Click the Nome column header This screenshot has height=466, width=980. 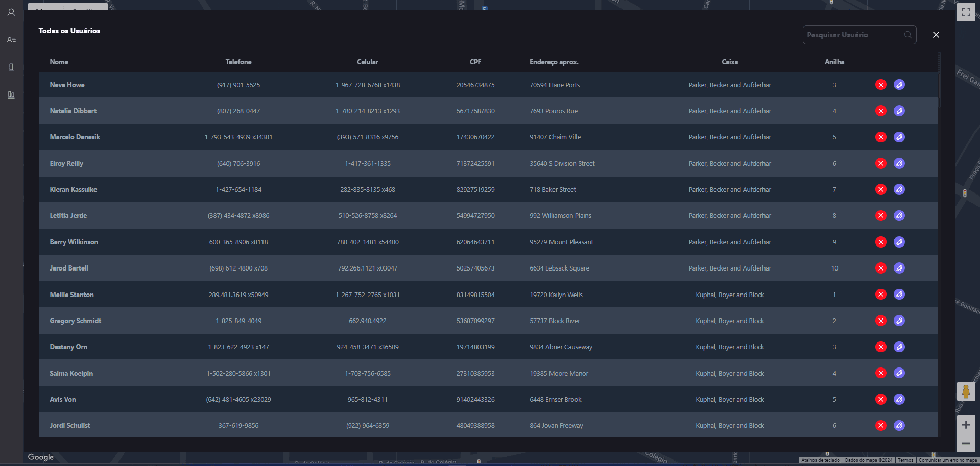pos(59,62)
